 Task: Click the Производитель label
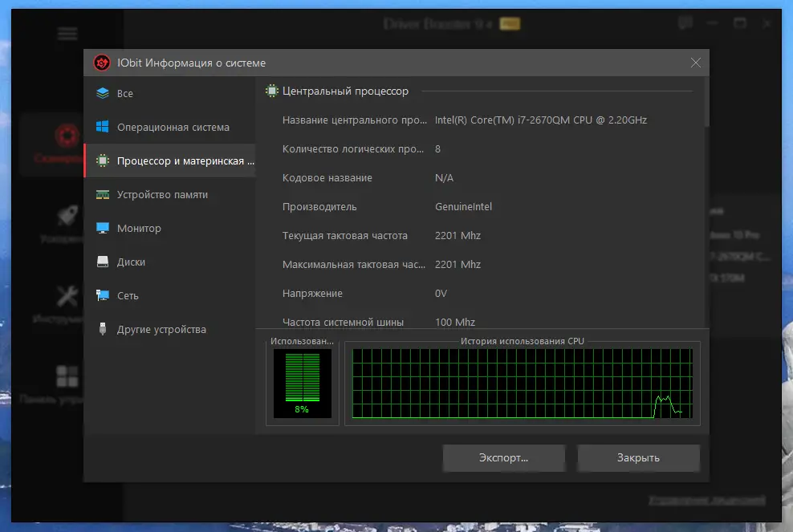click(x=319, y=207)
